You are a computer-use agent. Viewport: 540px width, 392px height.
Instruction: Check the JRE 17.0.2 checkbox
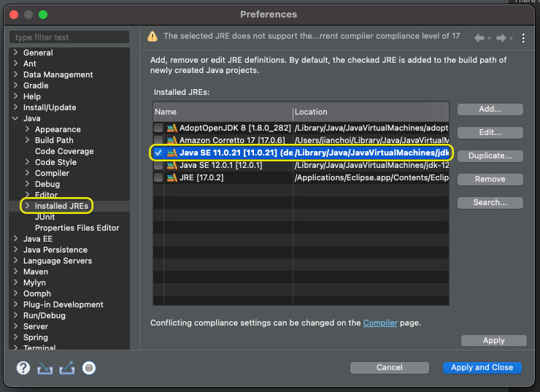click(x=158, y=177)
